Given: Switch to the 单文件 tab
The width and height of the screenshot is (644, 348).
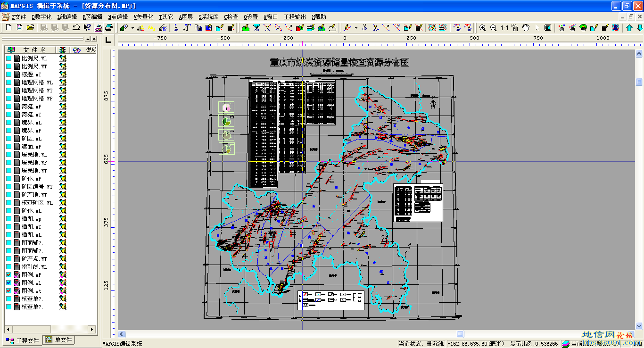Looking at the screenshot, I should 59,340.
